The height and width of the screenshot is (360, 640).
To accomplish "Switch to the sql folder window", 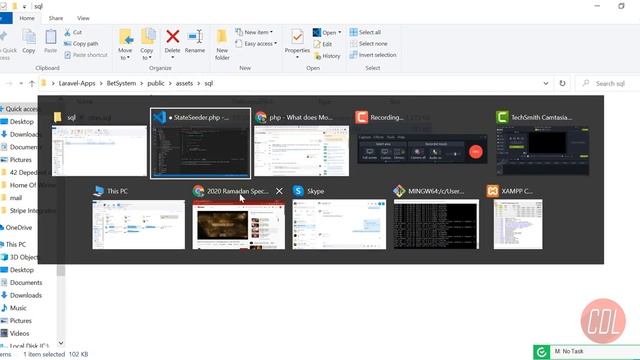I will pos(99,151).
